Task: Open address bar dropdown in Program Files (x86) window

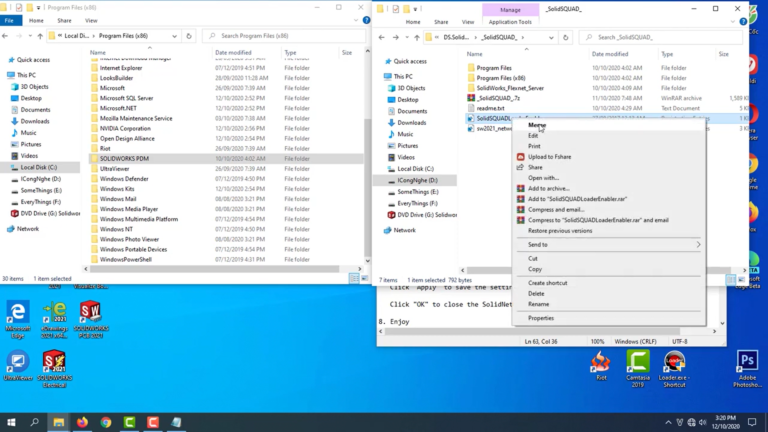Action: point(174,36)
